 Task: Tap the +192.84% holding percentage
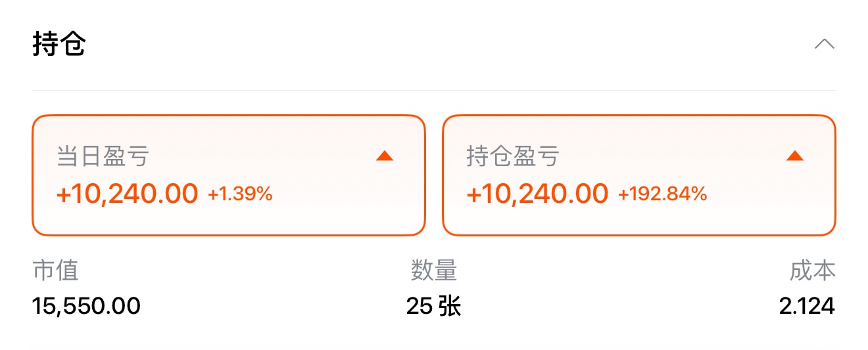pos(662,194)
